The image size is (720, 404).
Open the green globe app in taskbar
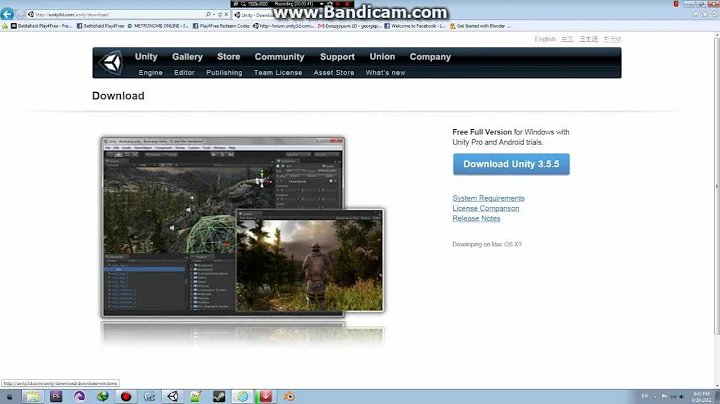pos(102,397)
